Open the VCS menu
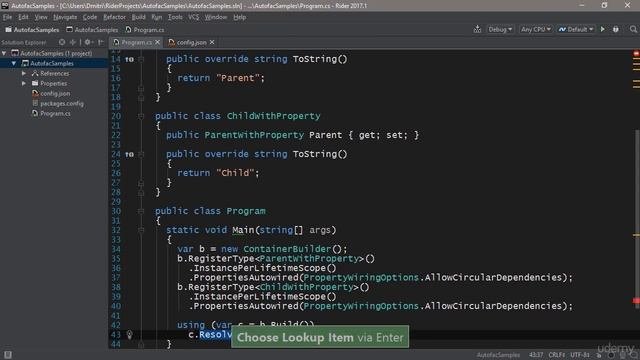 (193, 17)
